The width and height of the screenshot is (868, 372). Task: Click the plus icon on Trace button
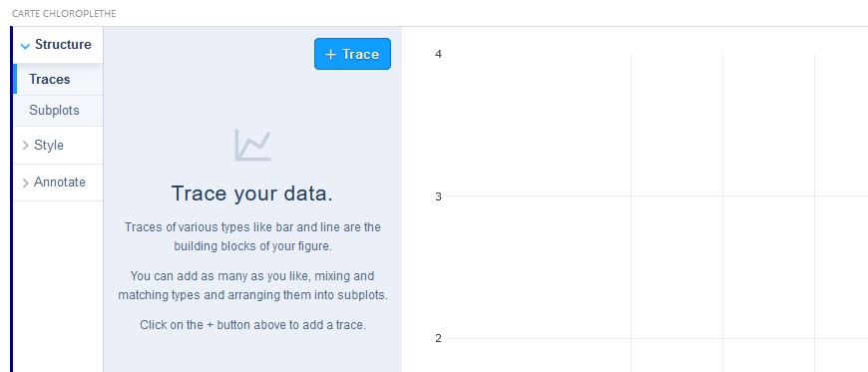click(330, 54)
